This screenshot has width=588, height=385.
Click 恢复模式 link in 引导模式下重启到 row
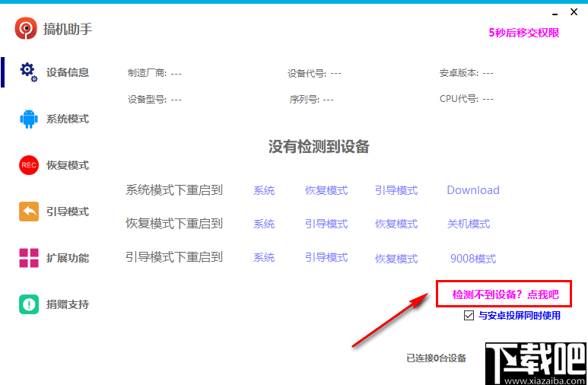coord(396,259)
